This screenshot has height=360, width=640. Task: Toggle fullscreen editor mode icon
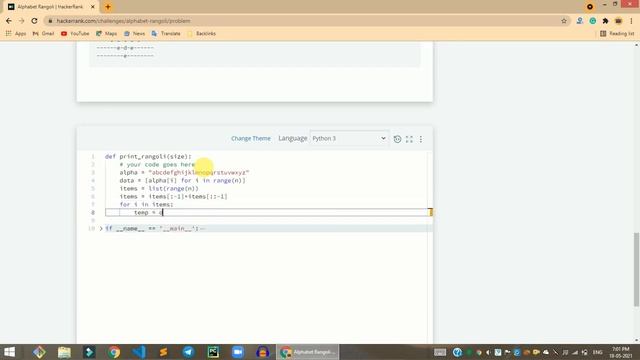click(x=409, y=139)
